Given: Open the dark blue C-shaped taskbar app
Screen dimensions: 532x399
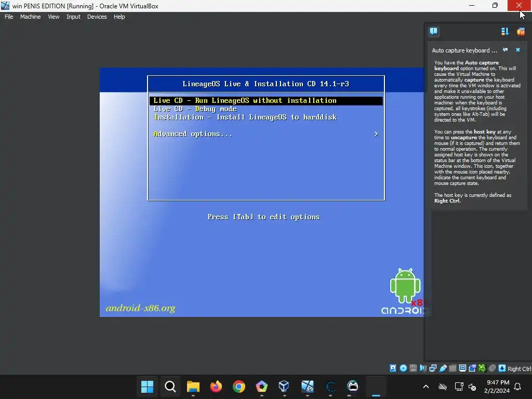Looking at the screenshot, I should tap(330, 387).
